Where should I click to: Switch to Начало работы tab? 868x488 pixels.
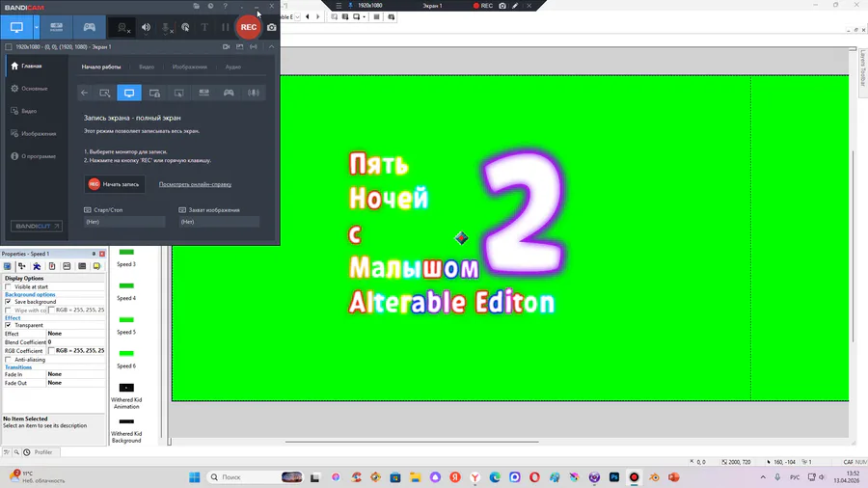[x=101, y=67]
